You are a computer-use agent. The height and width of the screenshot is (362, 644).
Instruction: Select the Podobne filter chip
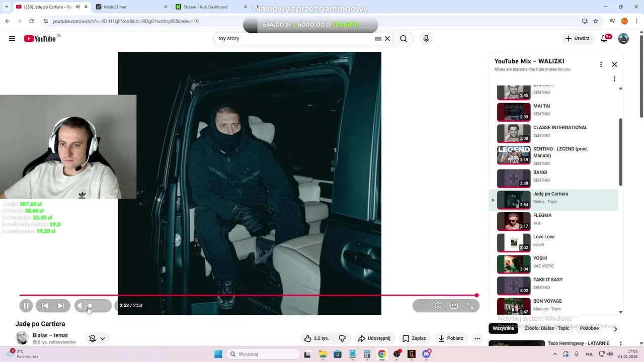(589, 328)
